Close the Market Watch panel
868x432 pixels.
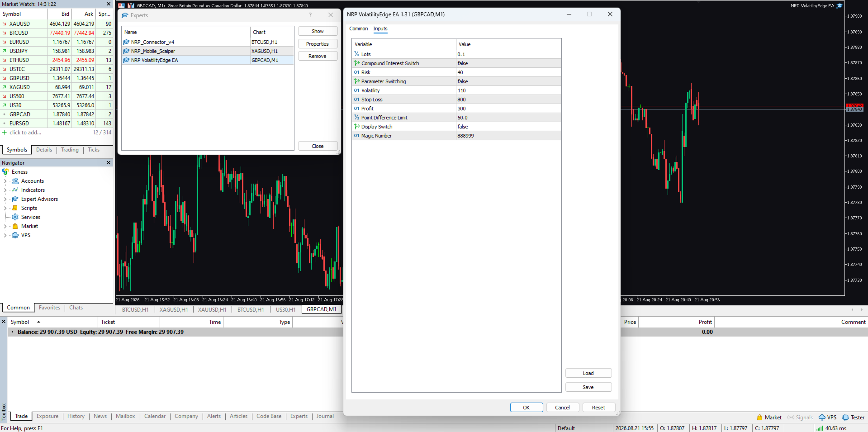(x=109, y=4)
